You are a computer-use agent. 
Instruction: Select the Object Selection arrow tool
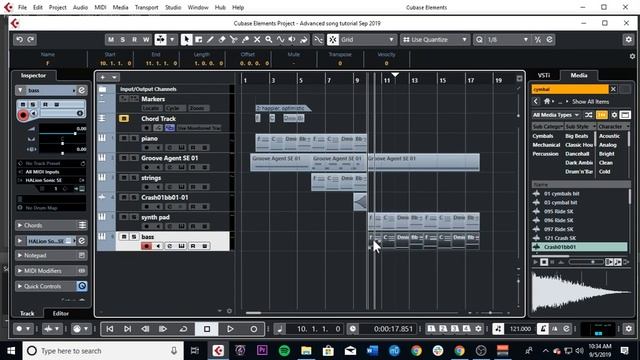(186, 40)
